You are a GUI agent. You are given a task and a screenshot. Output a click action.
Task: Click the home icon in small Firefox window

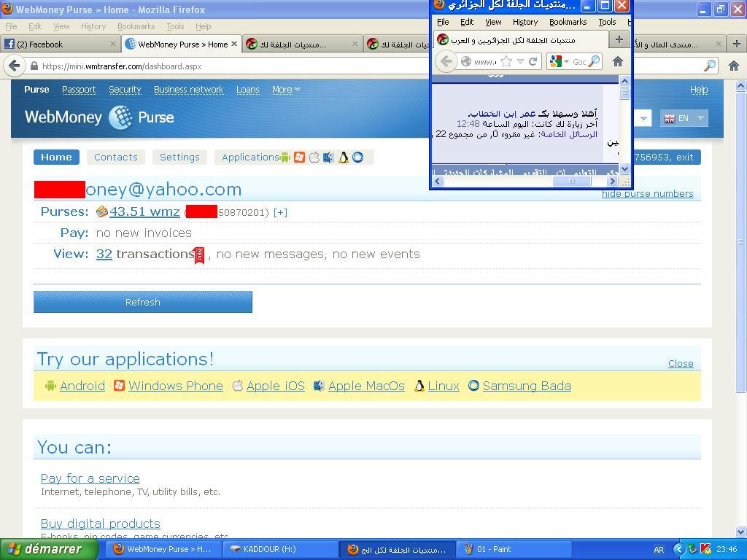click(x=617, y=61)
